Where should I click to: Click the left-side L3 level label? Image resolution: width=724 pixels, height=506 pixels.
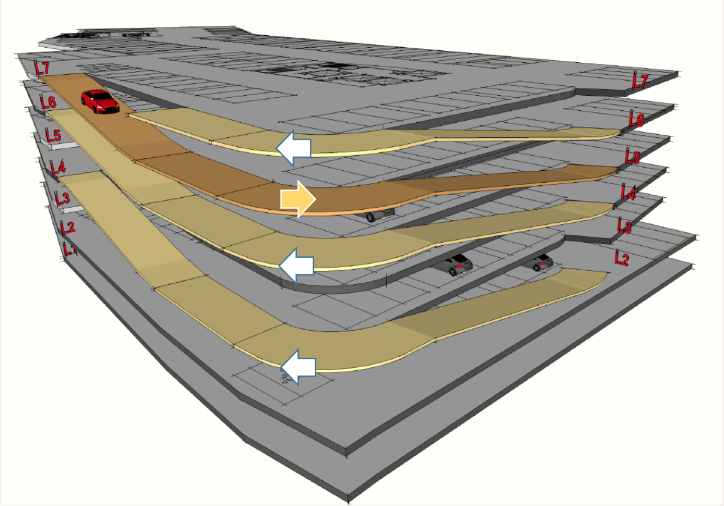[62, 199]
